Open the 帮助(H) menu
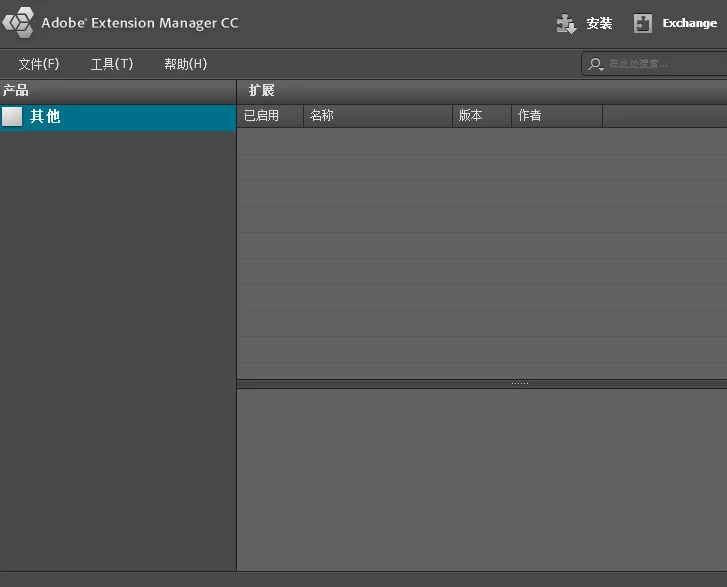Screen dimensions: 727x587 (185, 64)
